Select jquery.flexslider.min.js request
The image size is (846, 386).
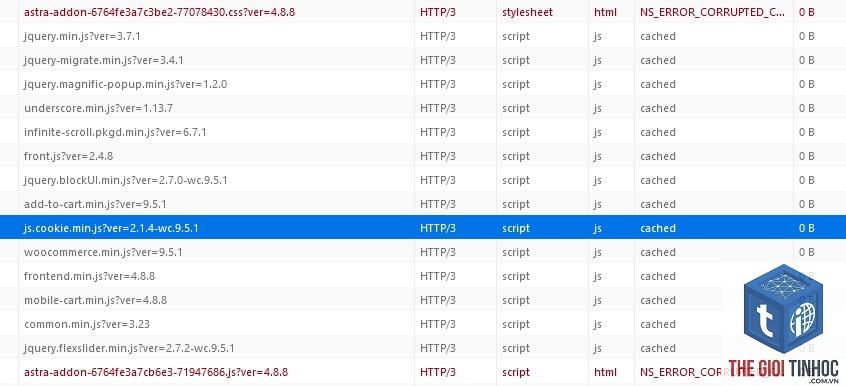click(423, 348)
